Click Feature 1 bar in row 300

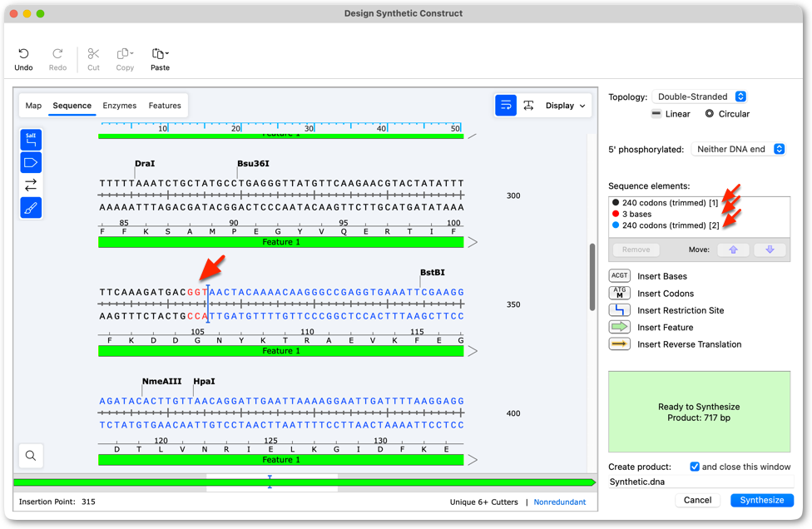[280, 242]
